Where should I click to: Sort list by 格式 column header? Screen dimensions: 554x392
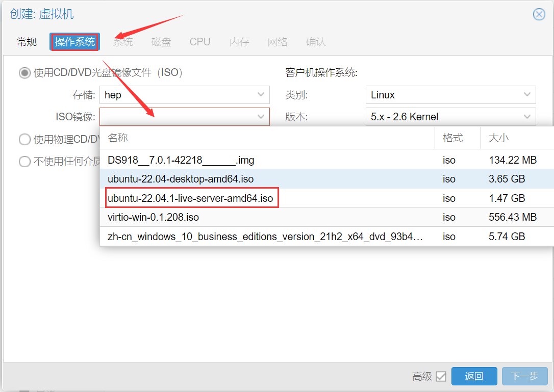(x=458, y=138)
